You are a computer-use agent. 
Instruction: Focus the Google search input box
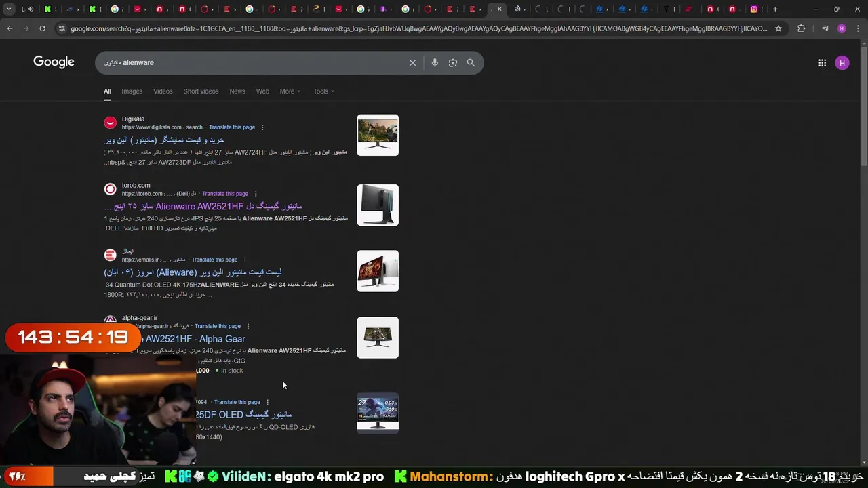pos(251,62)
